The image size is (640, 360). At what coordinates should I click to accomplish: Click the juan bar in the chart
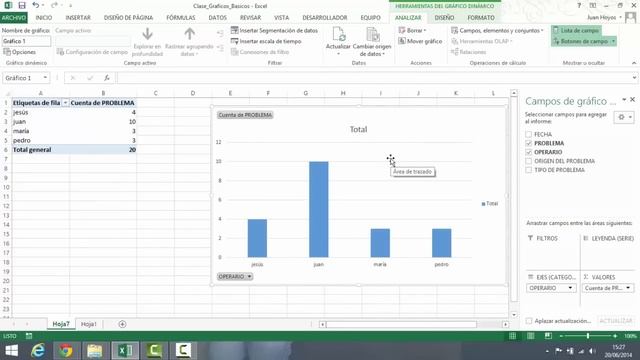(x=318, y=209)
